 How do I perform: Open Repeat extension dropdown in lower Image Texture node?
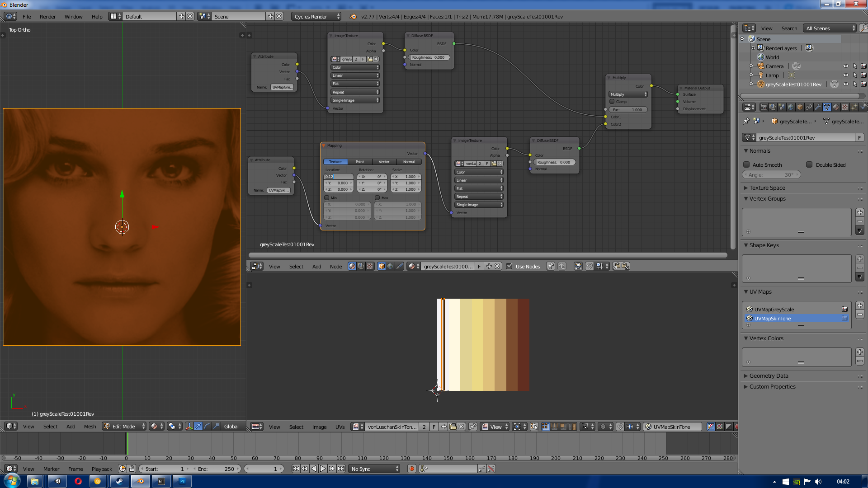(x=479, y=197)
